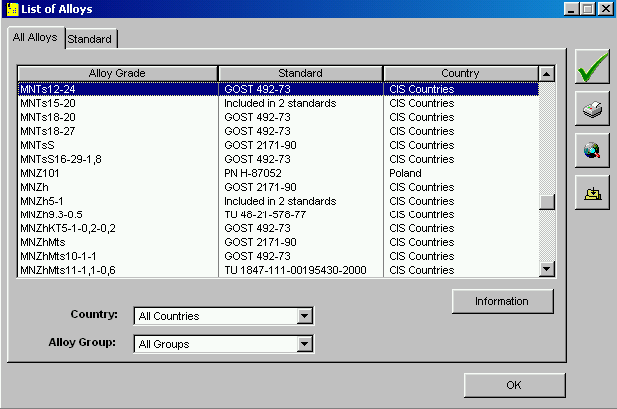This screenshot has height=409, width=617.
Task: Select the MNTsS alloy row
Action: (x=278, y=145)
